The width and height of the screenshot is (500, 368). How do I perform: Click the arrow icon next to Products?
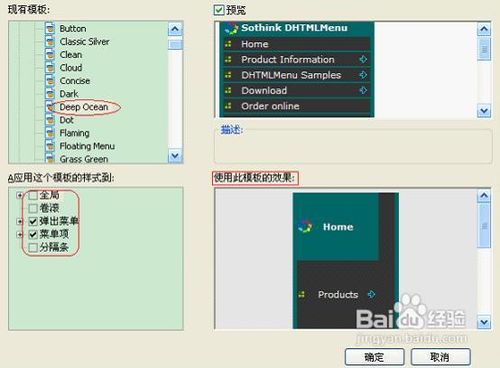[371, 294]
